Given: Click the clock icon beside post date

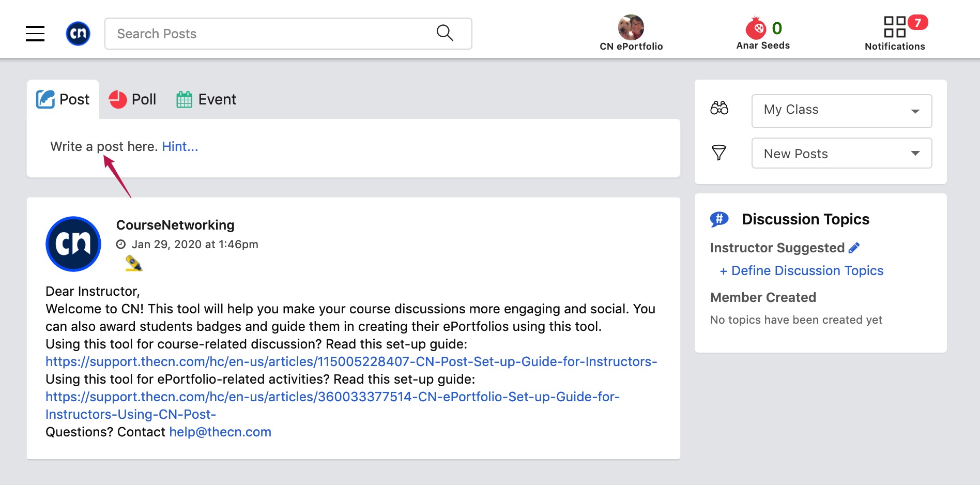Looking at the screenshot, I should coord(121,245).
